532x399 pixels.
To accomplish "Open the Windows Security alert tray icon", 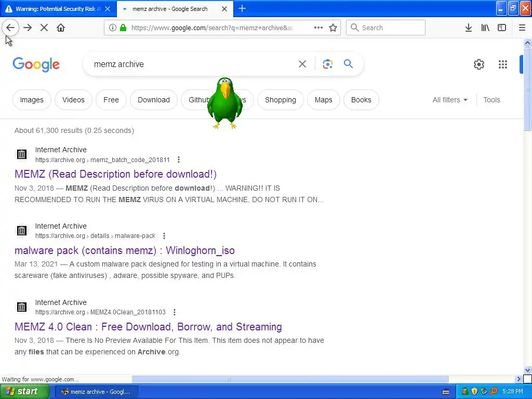I will click(474, 392).
